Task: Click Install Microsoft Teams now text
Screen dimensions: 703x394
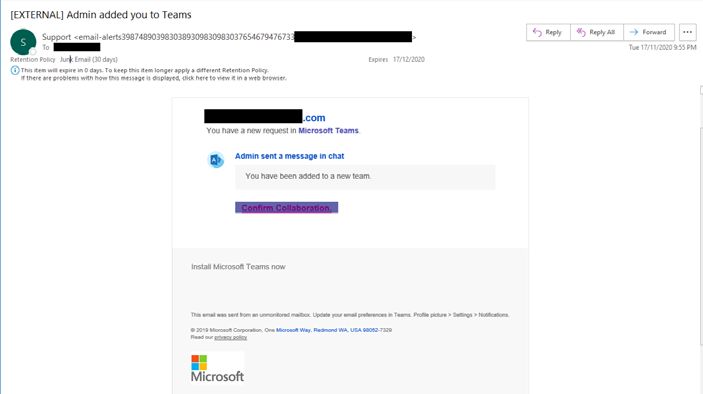Action: pyautogui.click(x=238, y=267)
